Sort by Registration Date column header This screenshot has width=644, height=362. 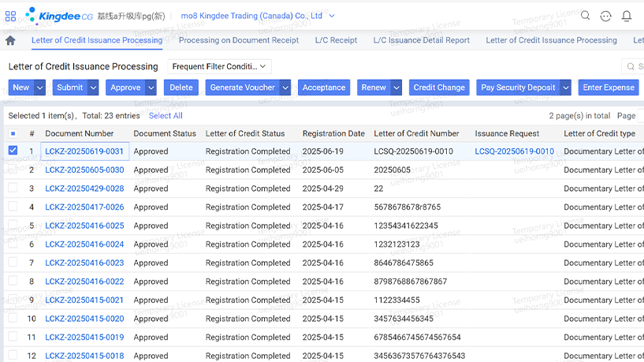tap(333, 134)
